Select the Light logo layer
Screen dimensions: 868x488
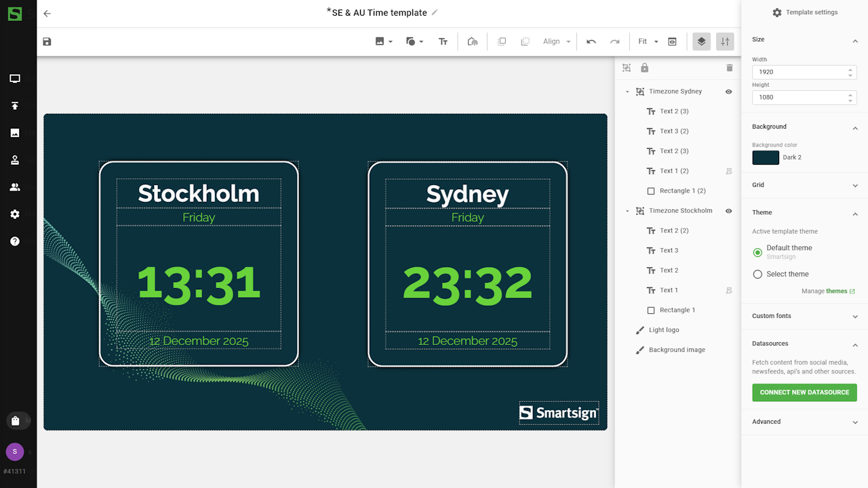pyautogui.click(x=663, y=330)
